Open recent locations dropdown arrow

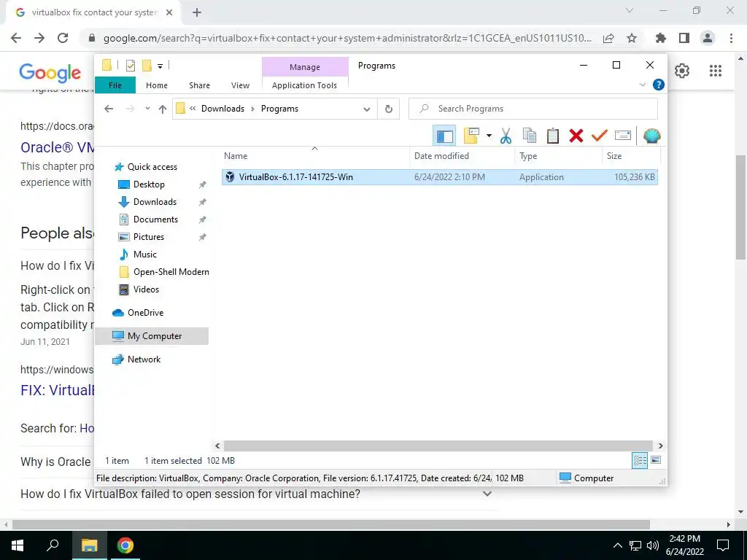click(147, 109)
